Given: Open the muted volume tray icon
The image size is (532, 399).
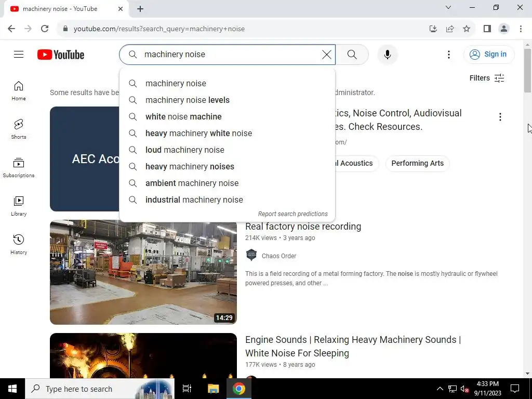Looking at the screenshot, I should (x=465, y=389).
